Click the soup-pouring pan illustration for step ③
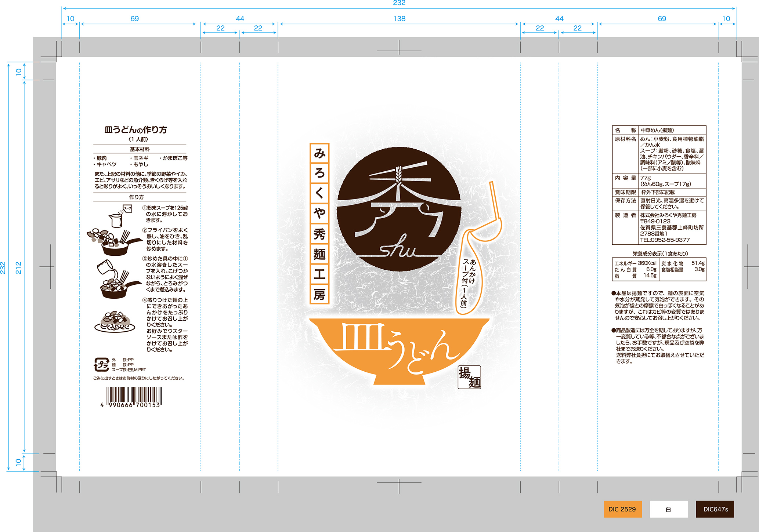759x532 pixels. (x=119, y=279)
